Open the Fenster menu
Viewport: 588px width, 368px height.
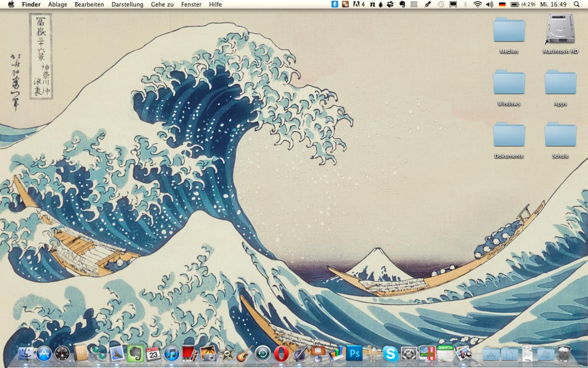coord(191,4)
